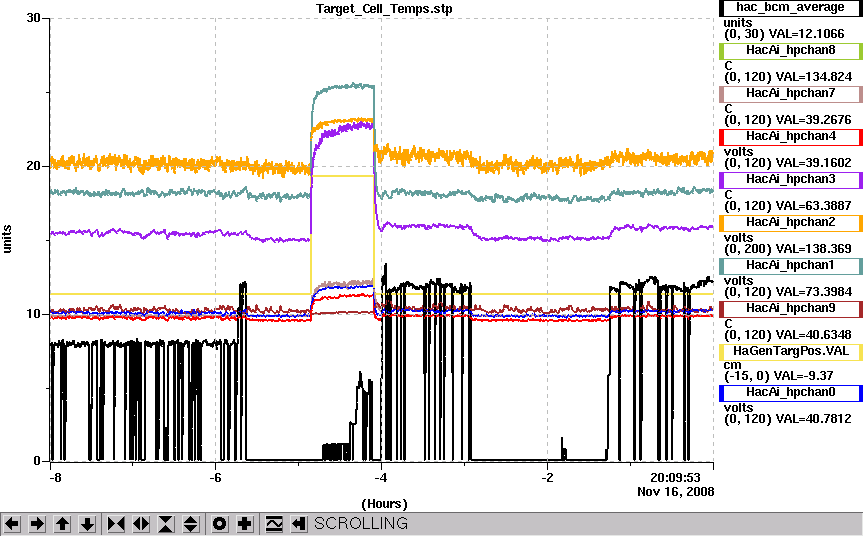Pan the plot left with the left arrow
Viewport: 863px width, 536px height.
[13, 523]
